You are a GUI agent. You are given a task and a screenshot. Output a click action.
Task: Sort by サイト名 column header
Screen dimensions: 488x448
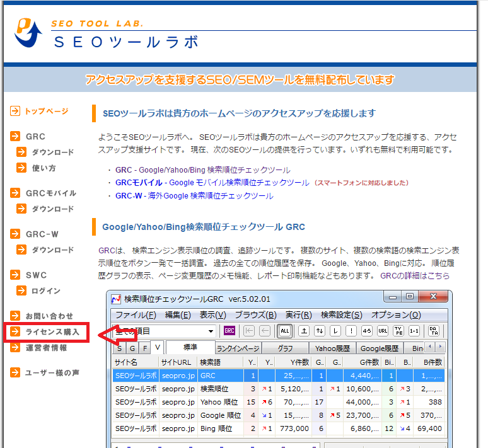click(136, 362)
